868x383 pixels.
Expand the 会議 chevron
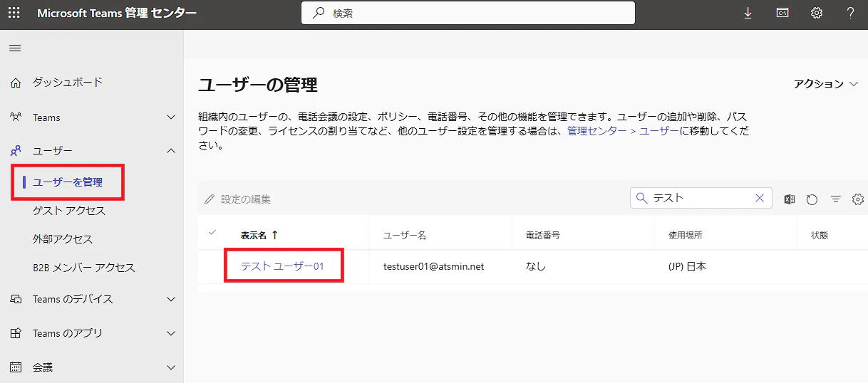click(171, 367)
